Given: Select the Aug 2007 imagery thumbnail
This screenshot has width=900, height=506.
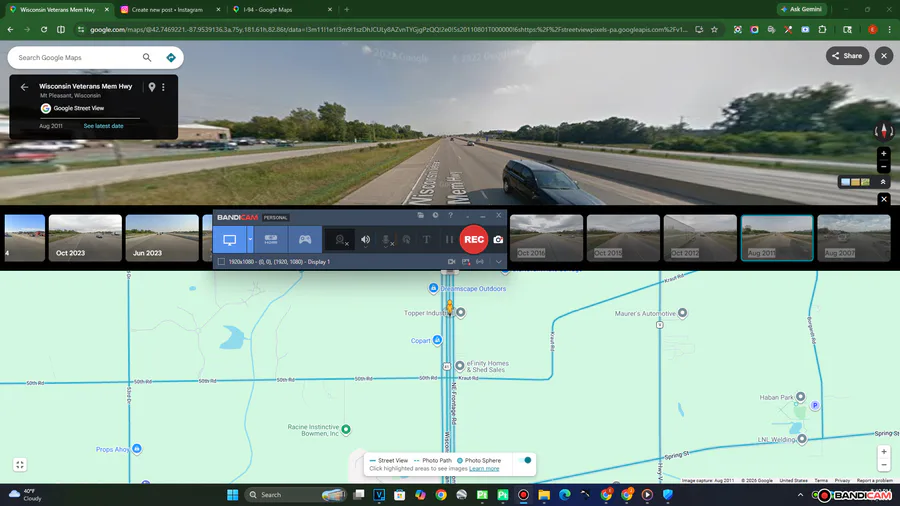Looking at the screenshot, I should coord(854,238).
